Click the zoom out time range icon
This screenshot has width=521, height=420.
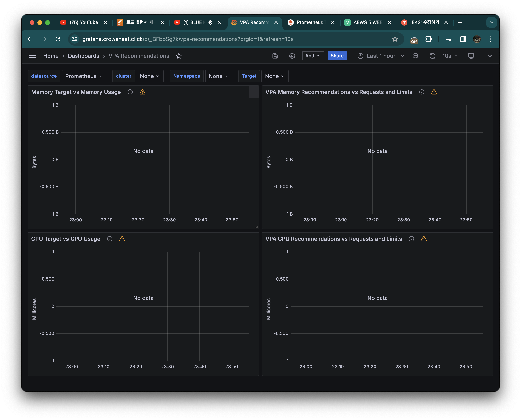coord(415,56)
